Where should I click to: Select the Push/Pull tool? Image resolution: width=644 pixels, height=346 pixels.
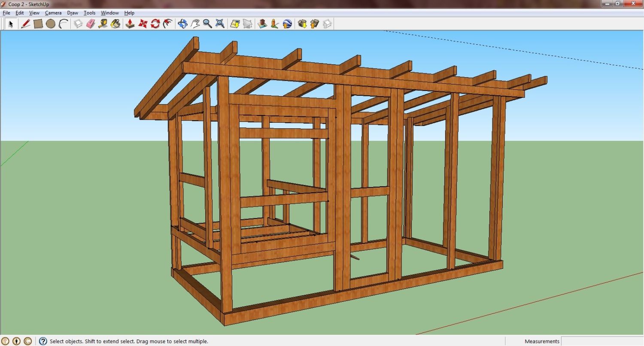pyautogui.click(x=130, y=24)
